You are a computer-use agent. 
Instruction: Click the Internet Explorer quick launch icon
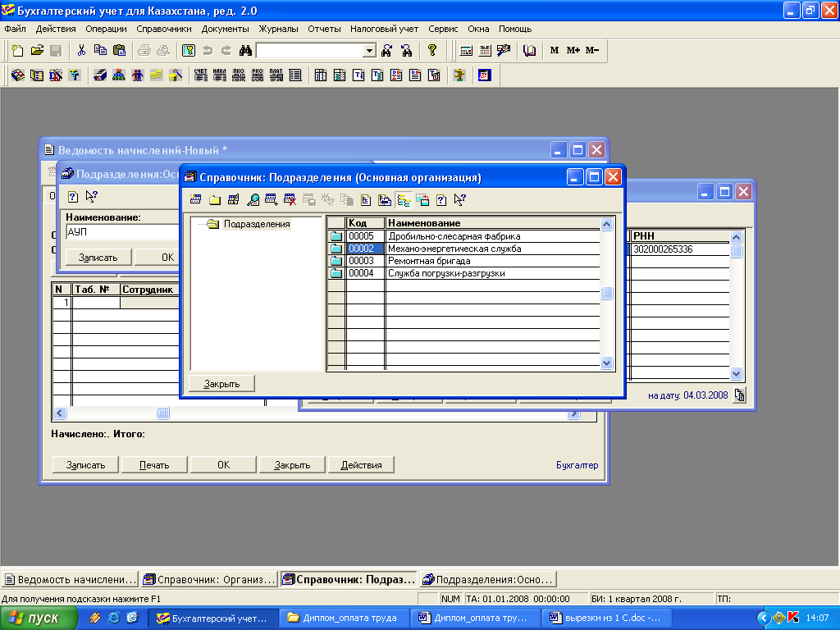pyautogui.click(x=113, y=619)
